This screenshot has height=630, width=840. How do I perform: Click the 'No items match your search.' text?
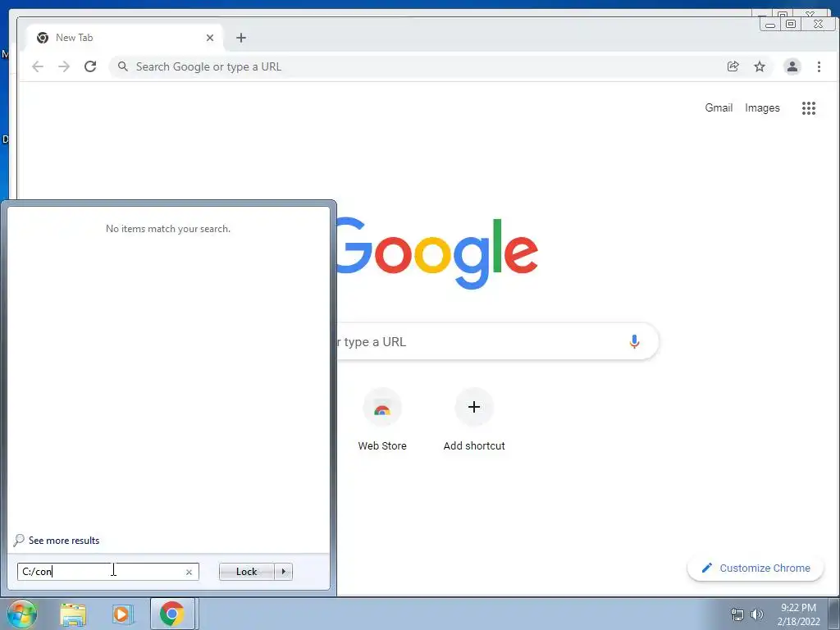click(168, 229)
